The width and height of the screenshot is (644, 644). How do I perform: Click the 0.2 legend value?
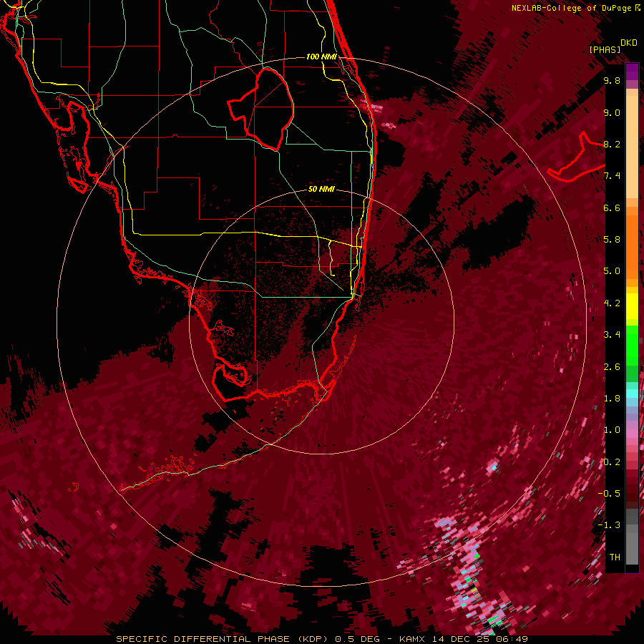[612, 462]
